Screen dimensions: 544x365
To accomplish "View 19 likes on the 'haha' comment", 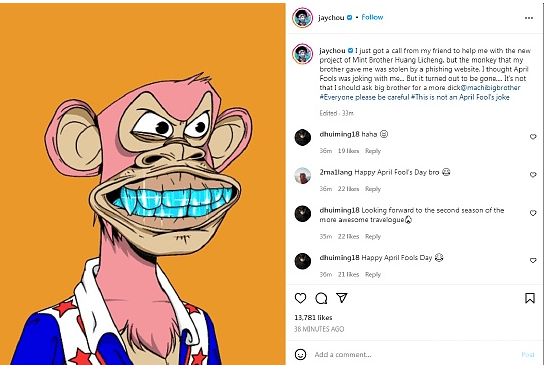I will [348, 151].
